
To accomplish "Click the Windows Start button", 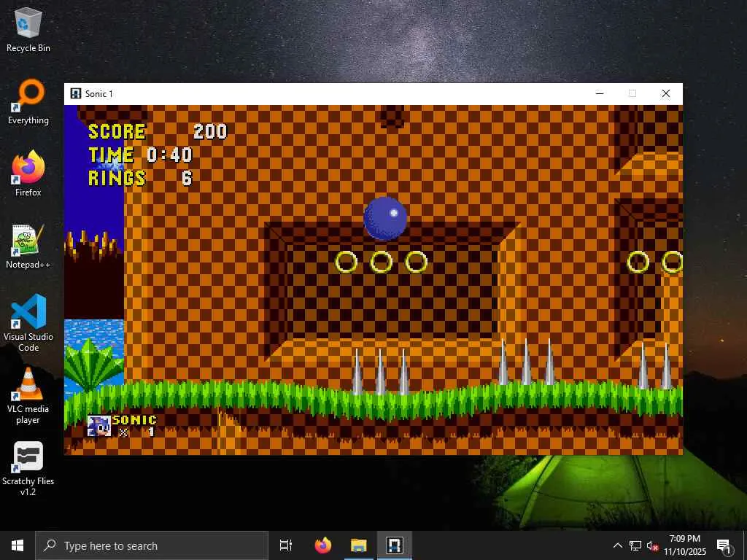I will point(18,545).
